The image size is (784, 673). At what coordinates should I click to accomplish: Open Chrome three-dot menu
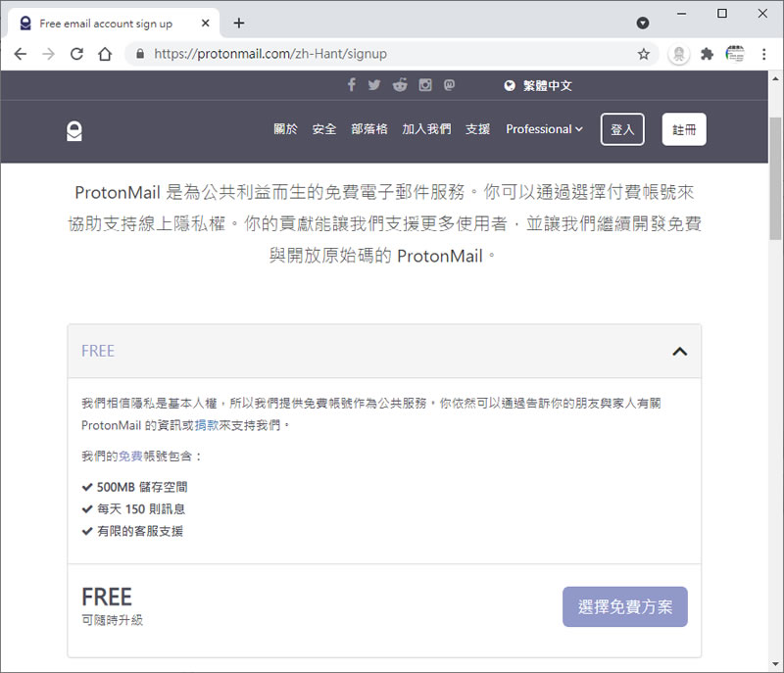[764, 54]
